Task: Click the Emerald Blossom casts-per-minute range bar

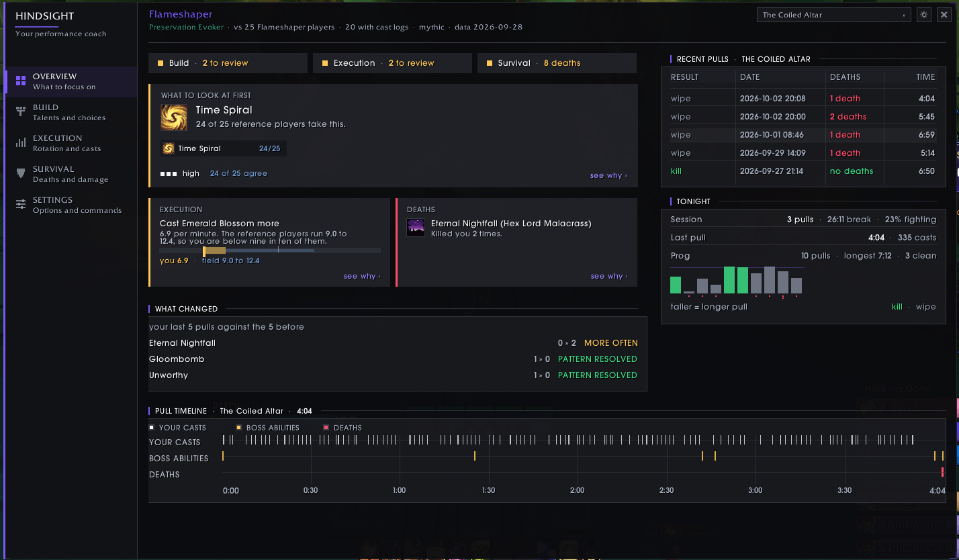Action: [x=270, y=250]
